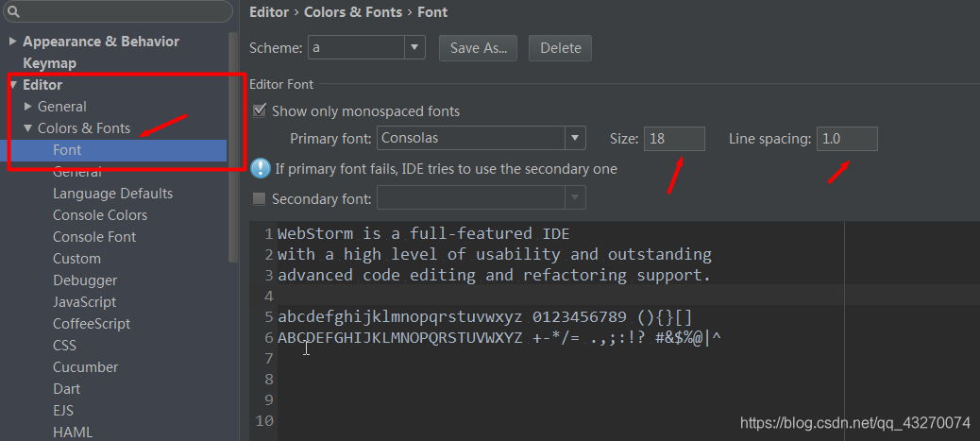The image size is (980, 441).
Task: Click the font Size field
Action: click(674, 139)
